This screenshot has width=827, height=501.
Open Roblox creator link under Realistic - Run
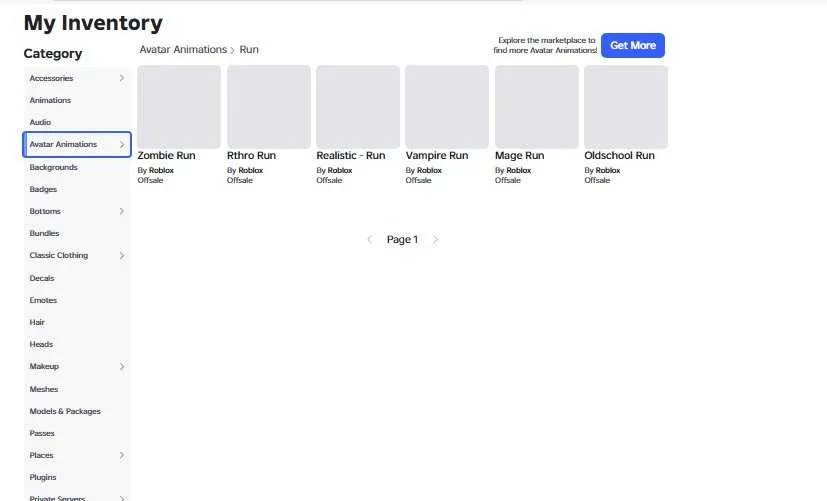[x=340, y=170]
